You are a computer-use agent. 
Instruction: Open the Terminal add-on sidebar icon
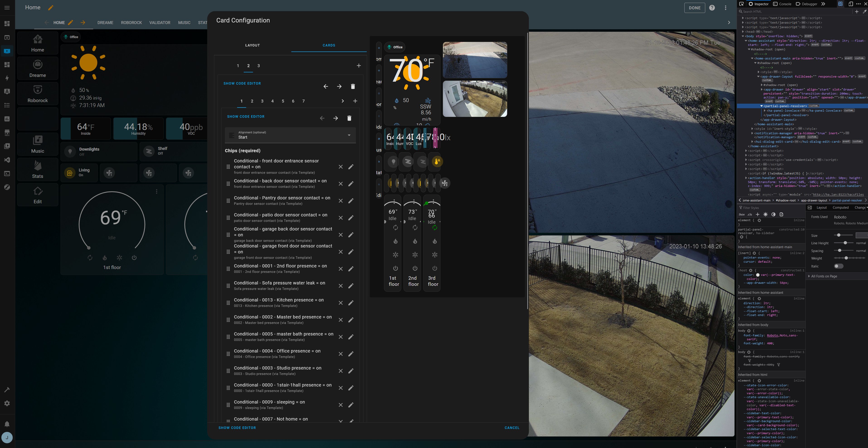pyautogui.click(x=7, y=174)
